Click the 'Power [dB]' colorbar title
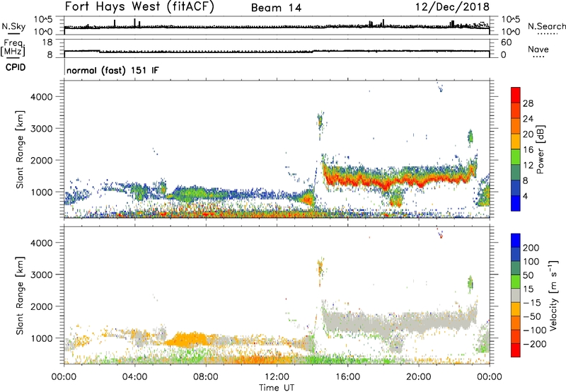566x392 pixels. (x=541, y=150)
